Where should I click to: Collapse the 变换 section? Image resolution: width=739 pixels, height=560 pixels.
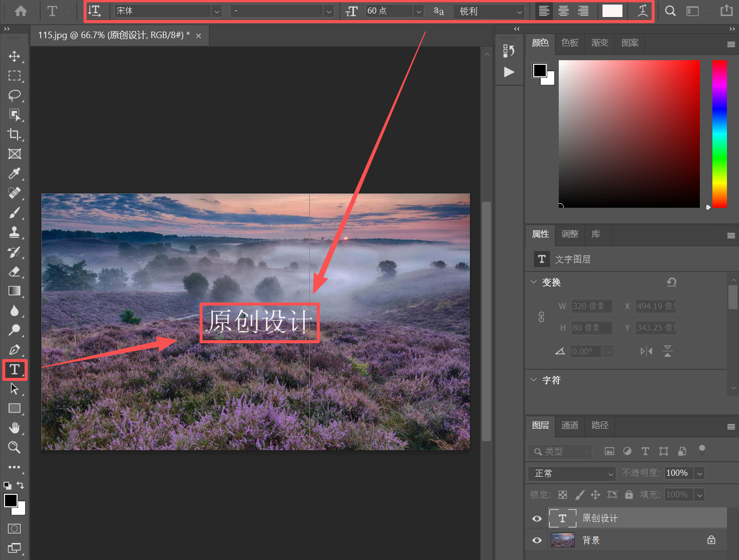[x=534, y=282]
